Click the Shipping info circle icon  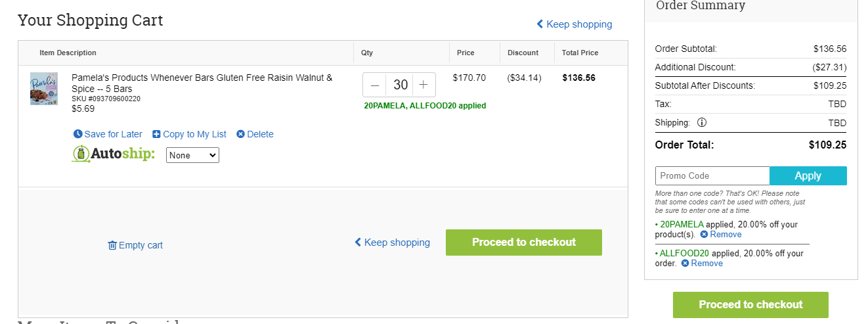701,122
